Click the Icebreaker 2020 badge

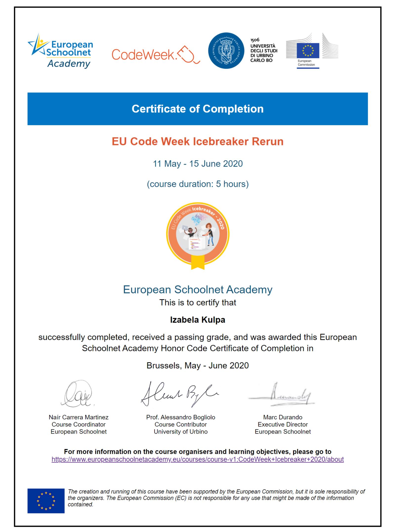[x=198, y=236]
